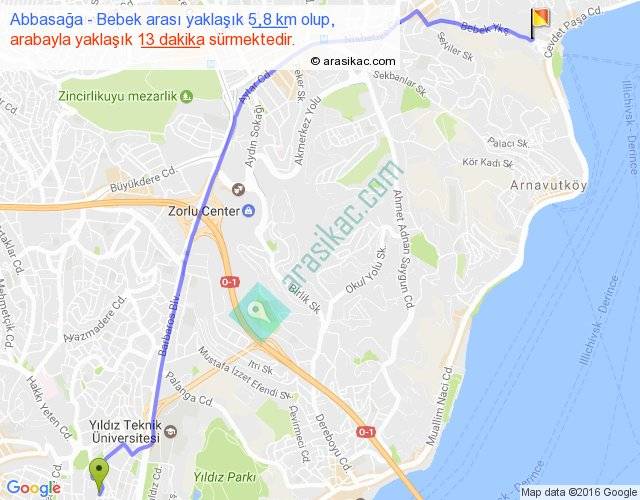The width and height of the screenshot is (640, 500).
Task: Select the Zincirlikuyu mezarlik cemetery icon
Action: [x=187, y=96]
